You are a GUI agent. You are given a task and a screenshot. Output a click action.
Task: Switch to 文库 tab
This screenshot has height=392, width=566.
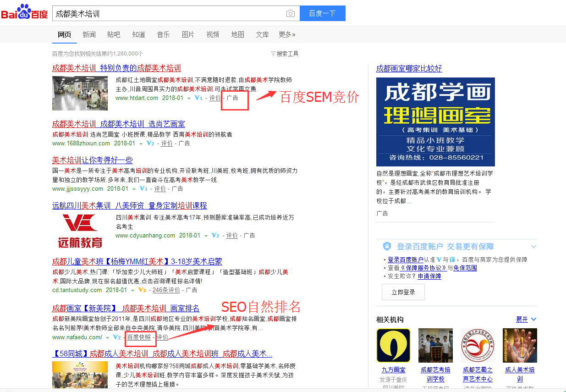[262, 35]
